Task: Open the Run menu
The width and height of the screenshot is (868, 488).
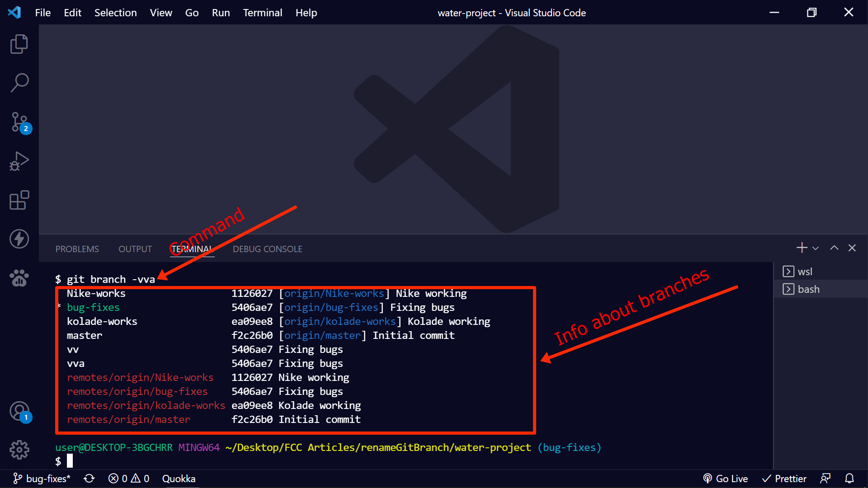Action: point(221,13)
